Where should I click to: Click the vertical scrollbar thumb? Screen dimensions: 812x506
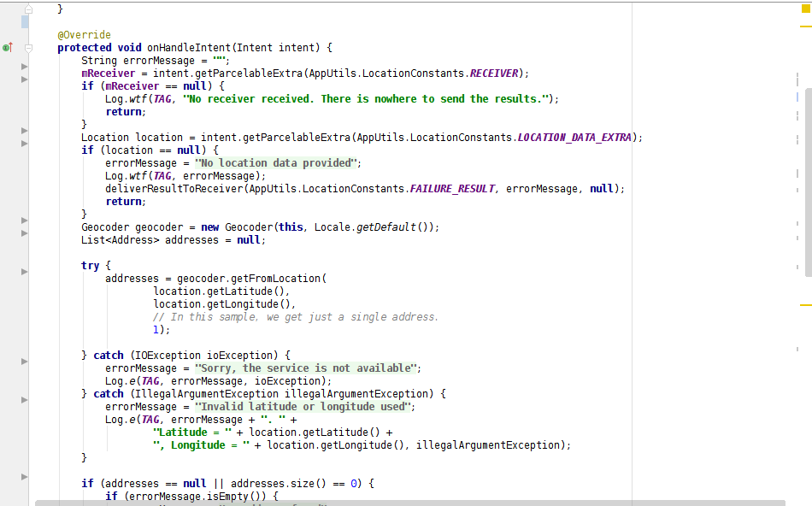pos(808,181)
